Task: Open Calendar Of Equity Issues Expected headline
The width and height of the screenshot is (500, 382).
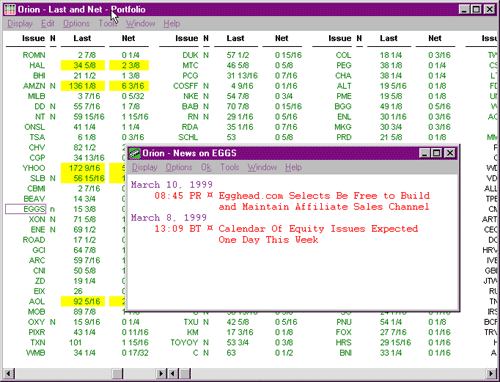Action: pos(318,234)
